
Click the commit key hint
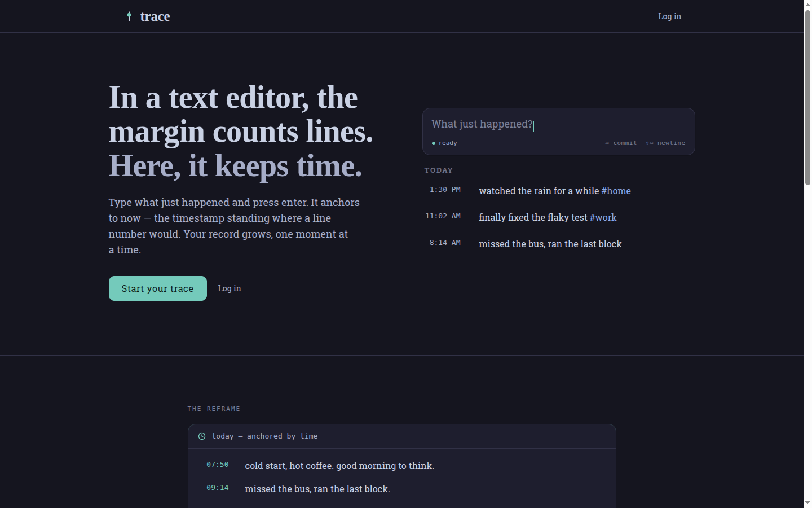tap(621, 143)
